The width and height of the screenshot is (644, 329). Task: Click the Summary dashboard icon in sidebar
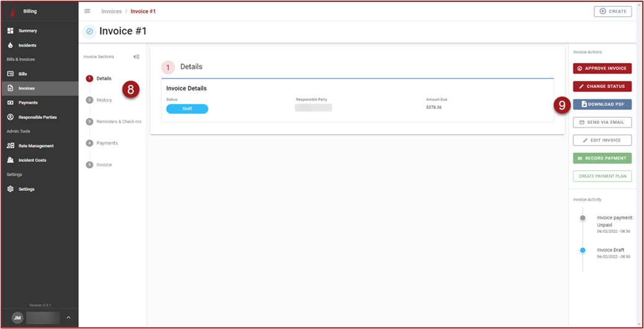click(x=11, y=30)
